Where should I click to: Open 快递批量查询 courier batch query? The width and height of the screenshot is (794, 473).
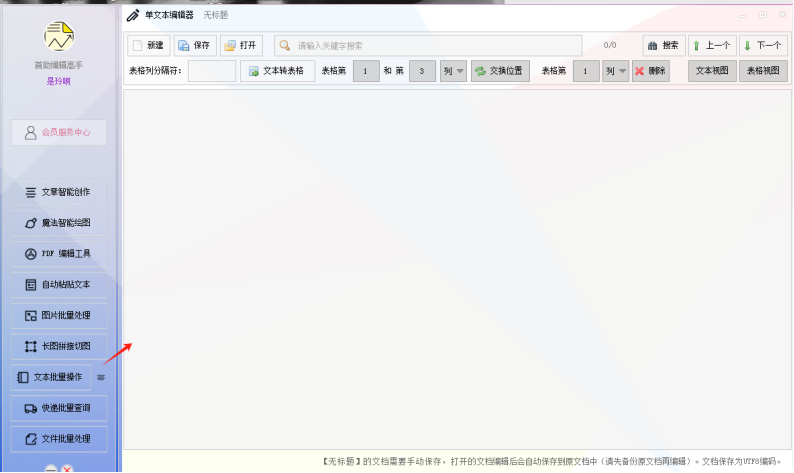59,408
